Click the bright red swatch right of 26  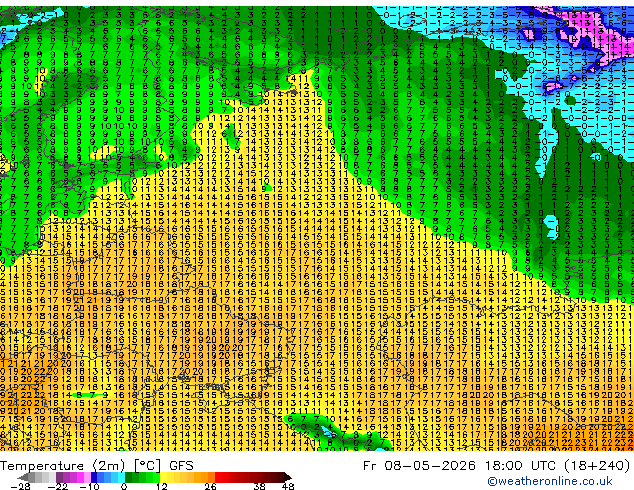(218, 477)
